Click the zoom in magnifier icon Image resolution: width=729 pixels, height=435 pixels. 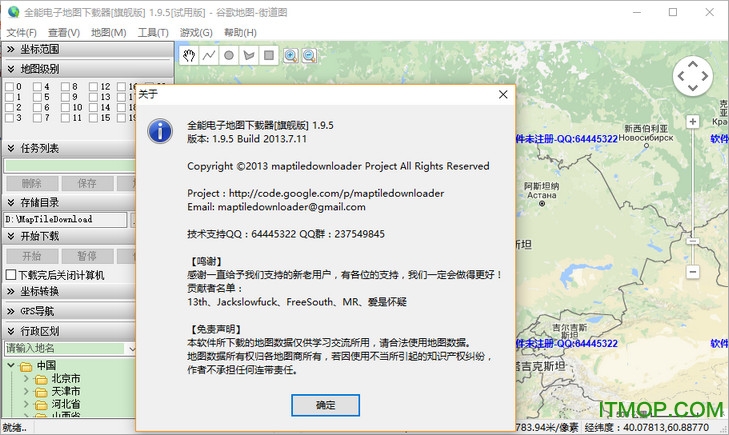point(291,56)
